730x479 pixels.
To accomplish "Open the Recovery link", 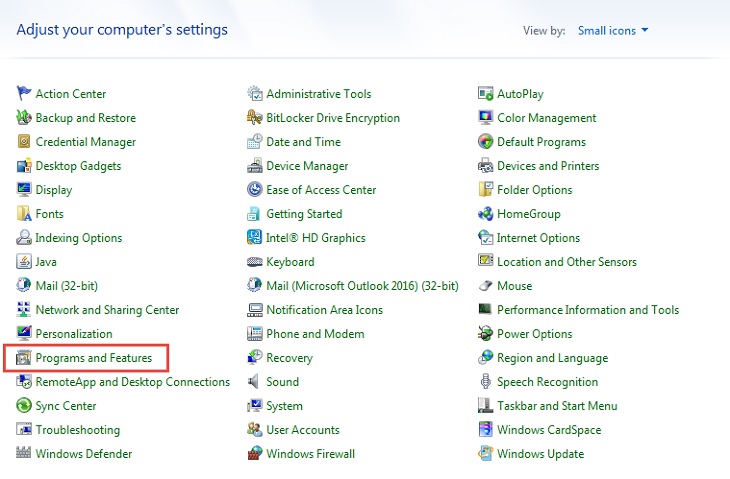I will coord(289,358).
